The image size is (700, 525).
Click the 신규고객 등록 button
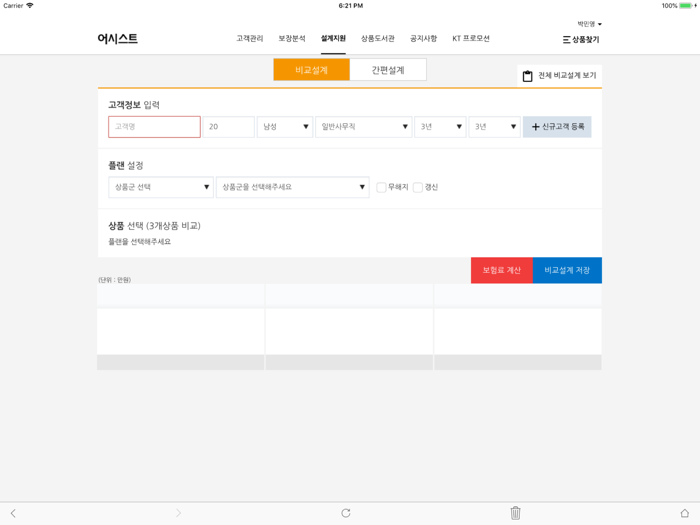point(557,127)
